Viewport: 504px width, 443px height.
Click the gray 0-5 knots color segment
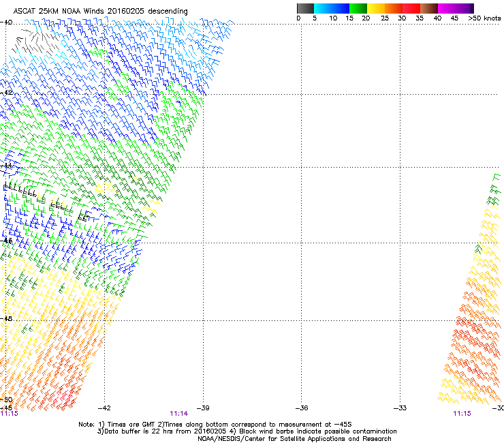(305, 8)
